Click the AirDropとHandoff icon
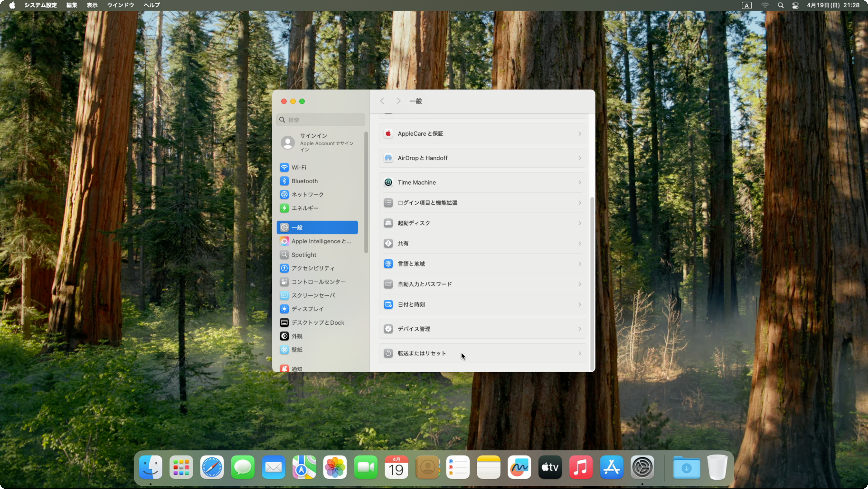 click(388, 158)
